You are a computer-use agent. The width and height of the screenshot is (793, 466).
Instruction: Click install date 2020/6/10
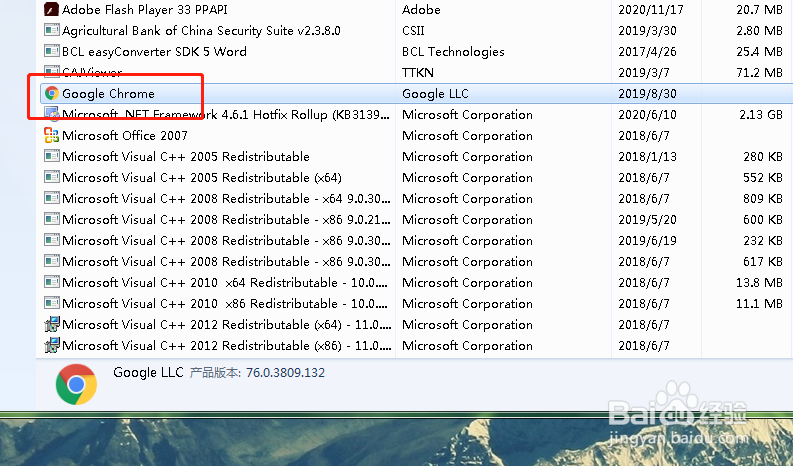point(647,115)
